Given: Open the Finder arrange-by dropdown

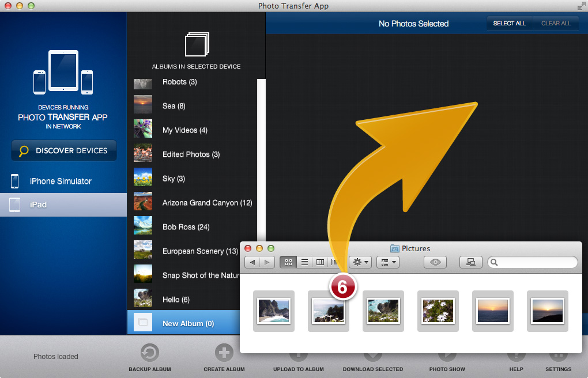Looking at the screenshot, I should coord(388,262).
